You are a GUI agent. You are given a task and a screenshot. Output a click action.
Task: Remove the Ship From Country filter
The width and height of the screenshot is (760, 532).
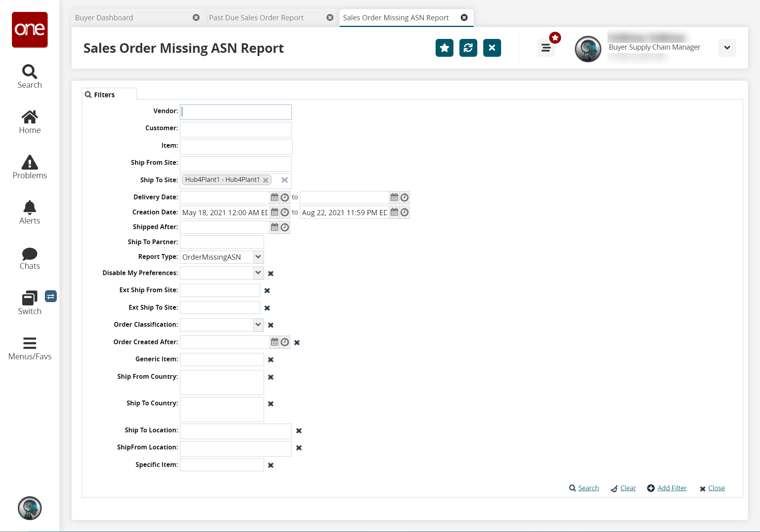coord(271,377)
